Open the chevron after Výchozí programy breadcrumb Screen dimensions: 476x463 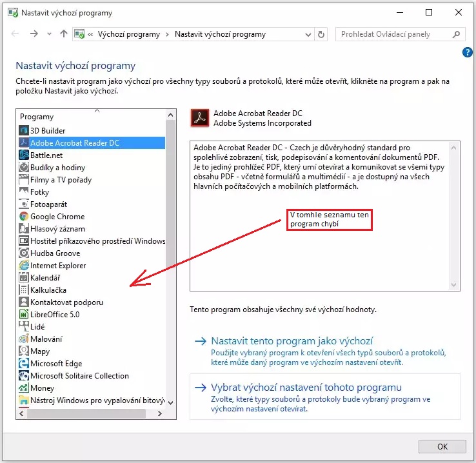[x=167, y=35]
